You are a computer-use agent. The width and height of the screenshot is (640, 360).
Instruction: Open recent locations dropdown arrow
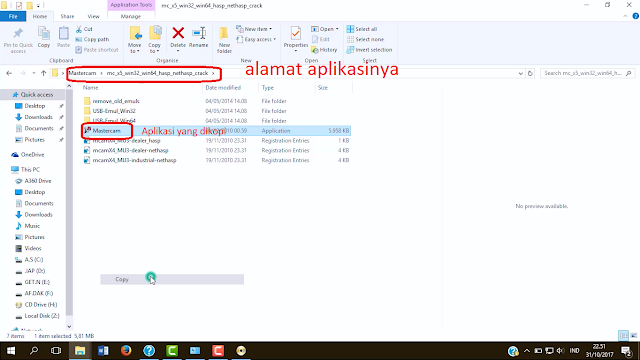pos(33,73)
